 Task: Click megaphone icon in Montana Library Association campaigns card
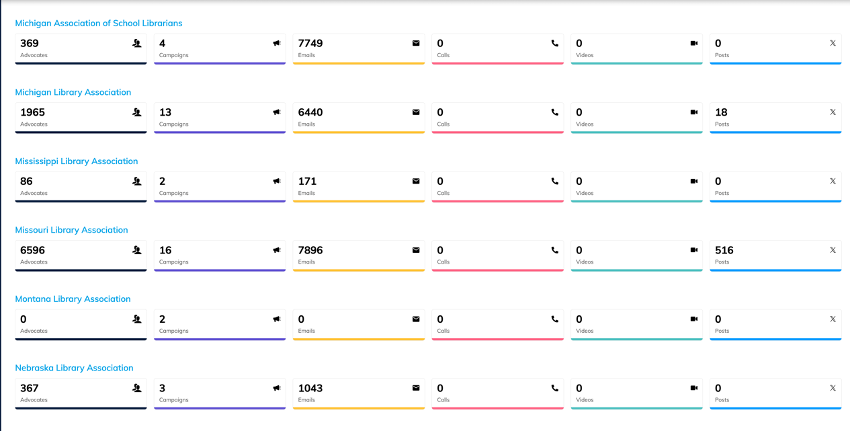(x=277, y=319)
